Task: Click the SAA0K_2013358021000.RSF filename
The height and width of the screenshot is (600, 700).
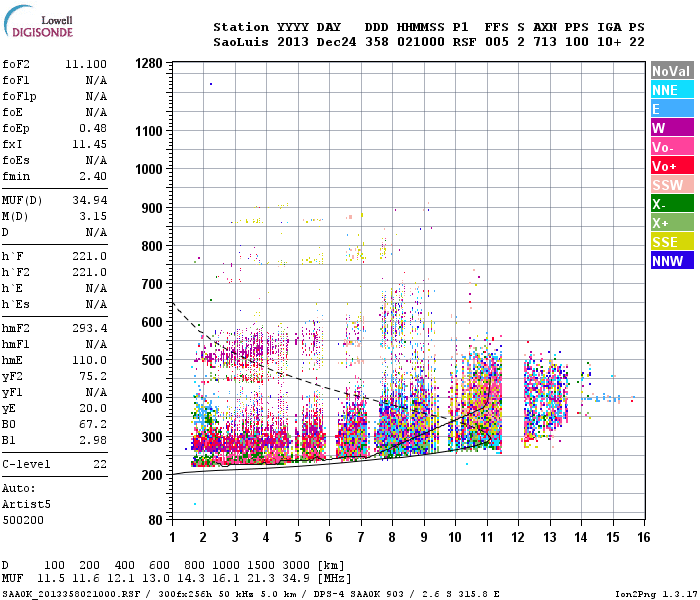Action: pyautogui.click(x=71, y=594)
